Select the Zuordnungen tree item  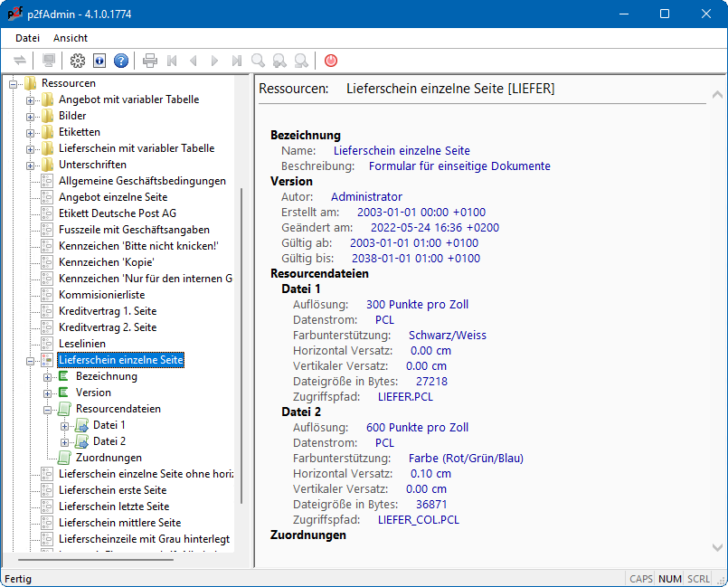tap(109, 458)
